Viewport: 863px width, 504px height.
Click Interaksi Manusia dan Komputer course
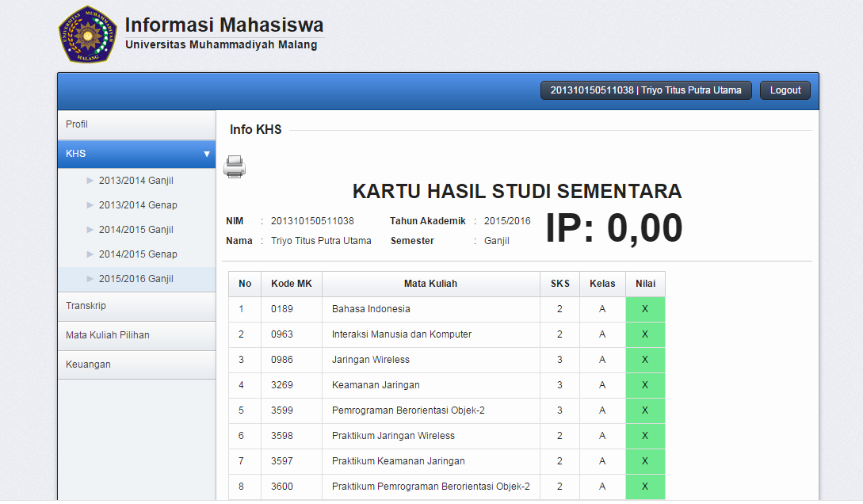(402, 334)
